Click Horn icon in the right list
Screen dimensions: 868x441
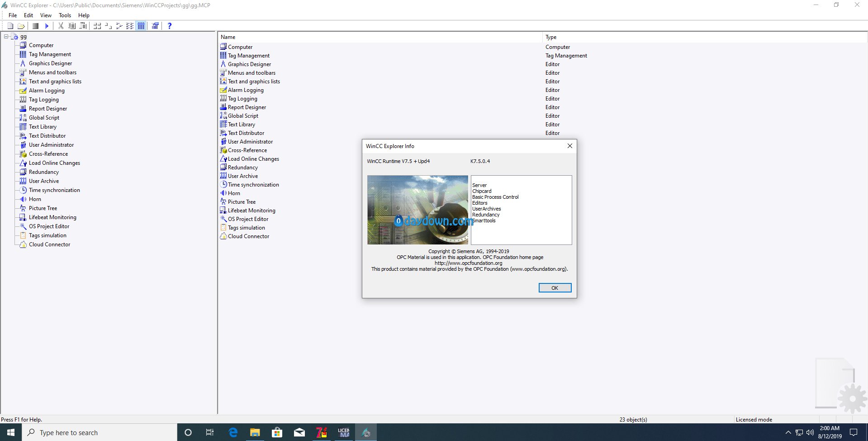click(x=223, y=193)
